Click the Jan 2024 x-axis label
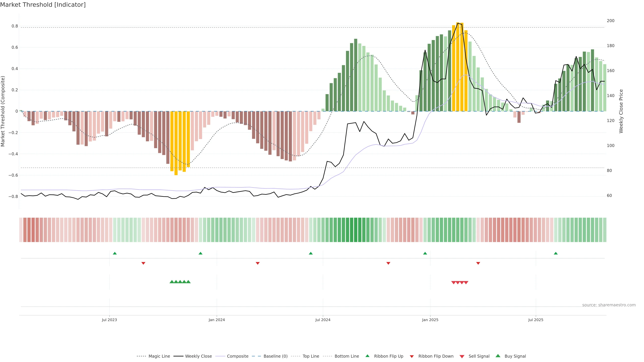The width and height of the screenshot is (644, 362). click(217, 320)
